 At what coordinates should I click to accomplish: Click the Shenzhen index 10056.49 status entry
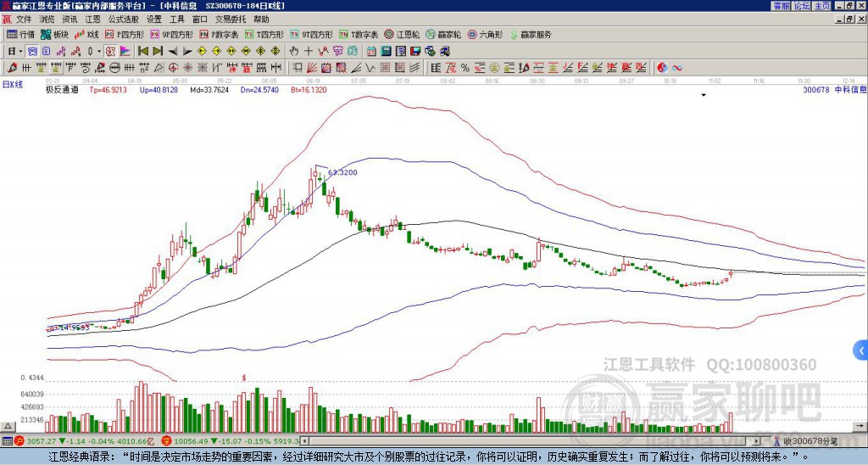click(x=231, y=441)
